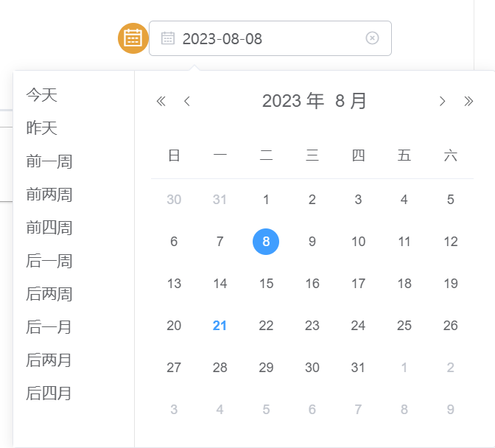This screenshot has width=495, height=448.
Task: Choose the 后四月 shortcut option
Action: [49, 393]
